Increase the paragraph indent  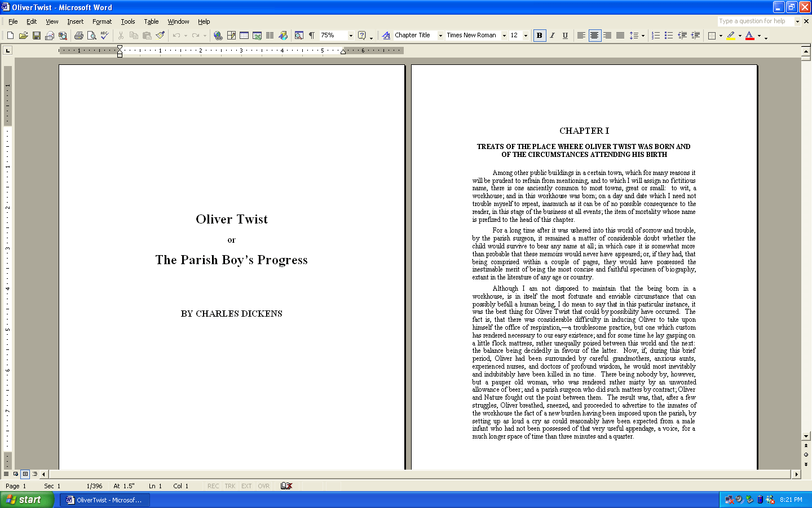point(695,36)
